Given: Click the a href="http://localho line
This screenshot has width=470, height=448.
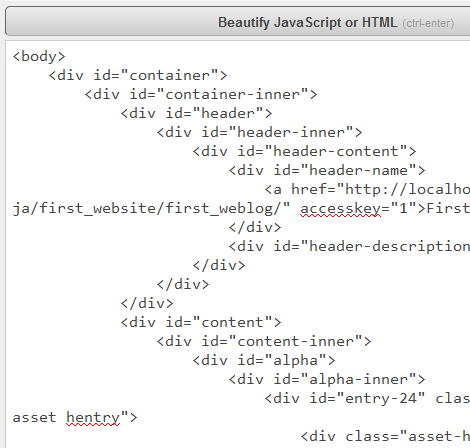Looking at the screenshot, I should coord(367,189).
